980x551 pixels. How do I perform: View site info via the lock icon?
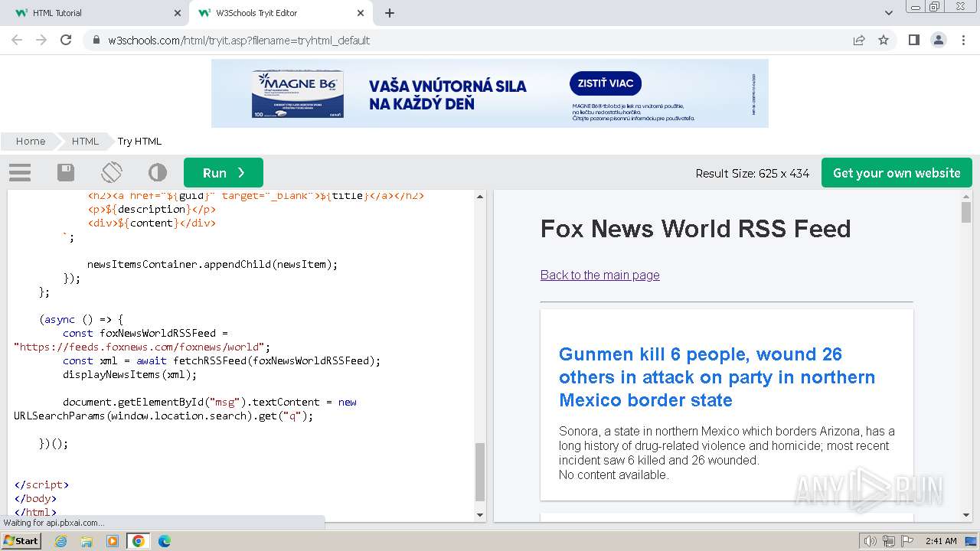pos(96,41)
